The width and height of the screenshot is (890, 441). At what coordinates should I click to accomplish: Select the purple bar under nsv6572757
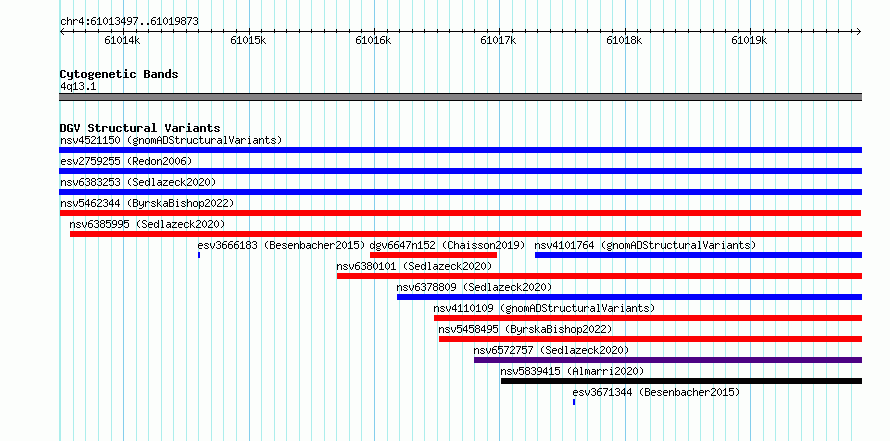(668, 360)
